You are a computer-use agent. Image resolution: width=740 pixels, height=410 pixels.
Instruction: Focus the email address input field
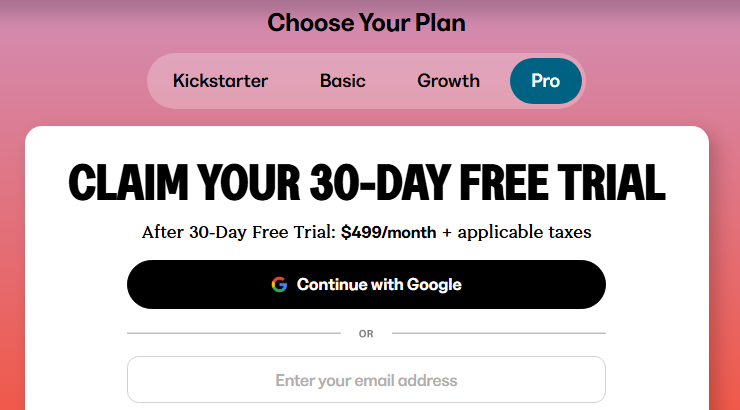point(366,380)
